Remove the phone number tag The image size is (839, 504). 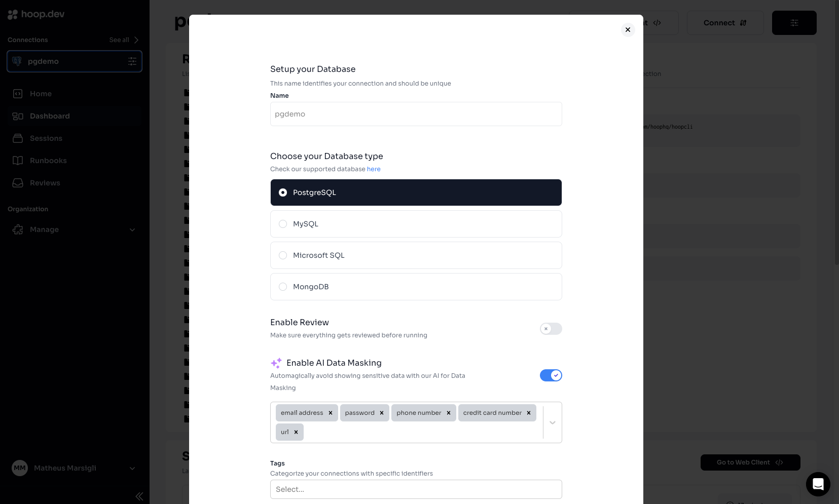[449, 413]
